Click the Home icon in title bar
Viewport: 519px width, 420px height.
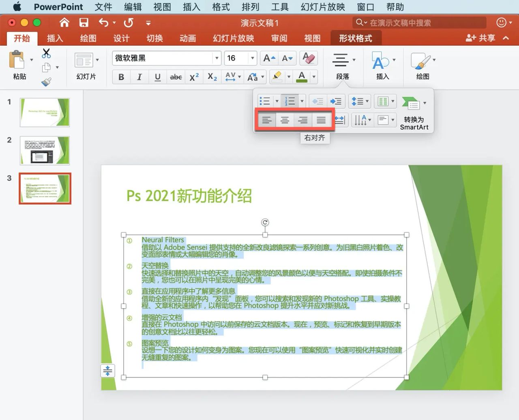64,22
